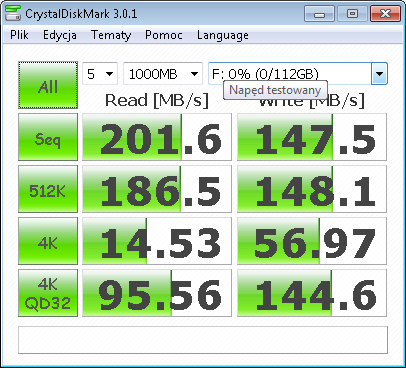Start the Seq test
Screen dimensions: 406x368
click(x=48, y=137)
